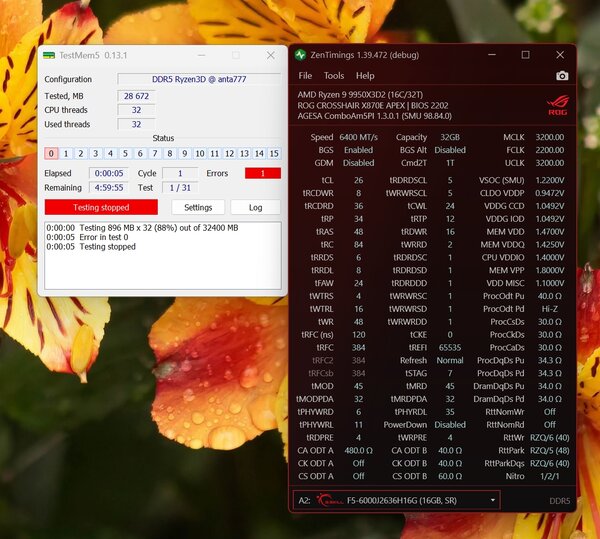Click the red Errors count field

(263, 173)
